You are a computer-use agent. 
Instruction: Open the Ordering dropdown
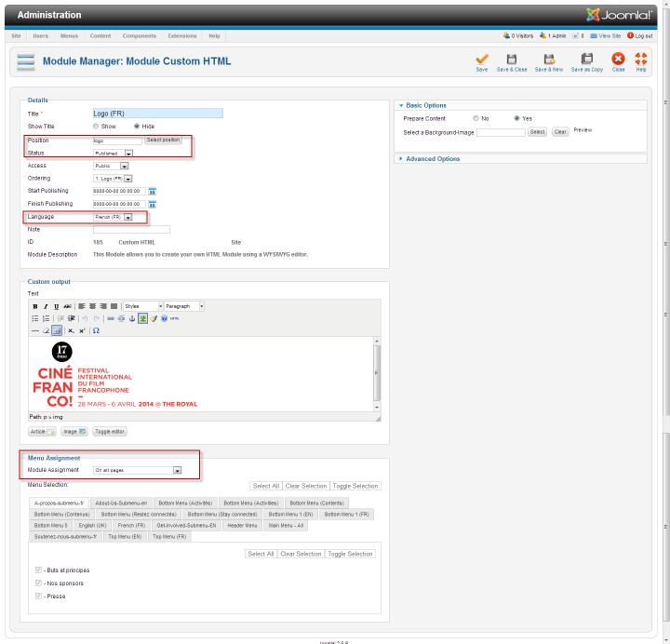[113, 179]
